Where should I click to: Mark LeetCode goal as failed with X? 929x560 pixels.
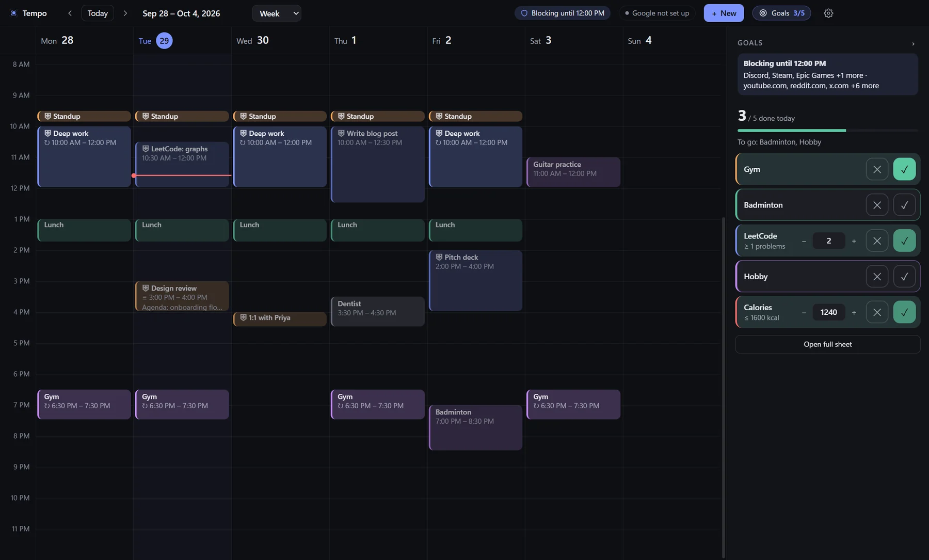pos(877,241)
